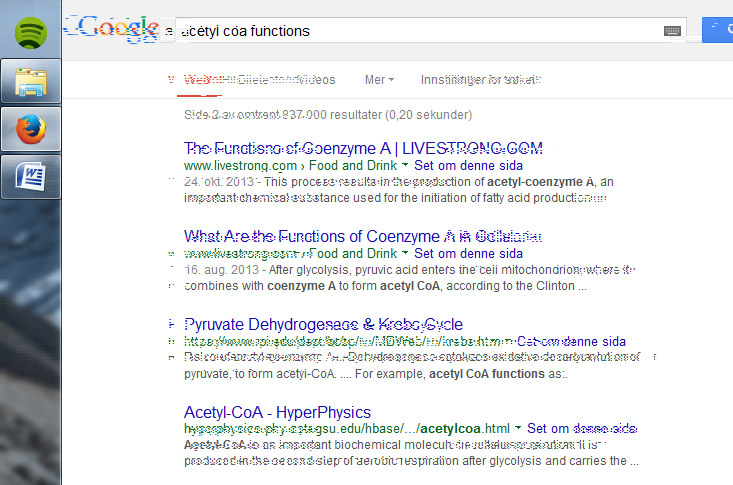Open the Innstillinger search settings menu
This screenshot has width=733, height=485.
(x=481, y=80)
